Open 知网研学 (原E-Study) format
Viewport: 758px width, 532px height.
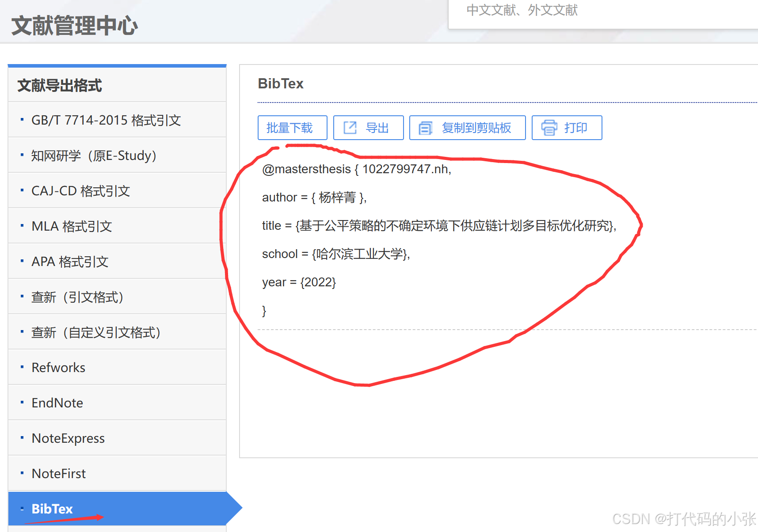117,155
